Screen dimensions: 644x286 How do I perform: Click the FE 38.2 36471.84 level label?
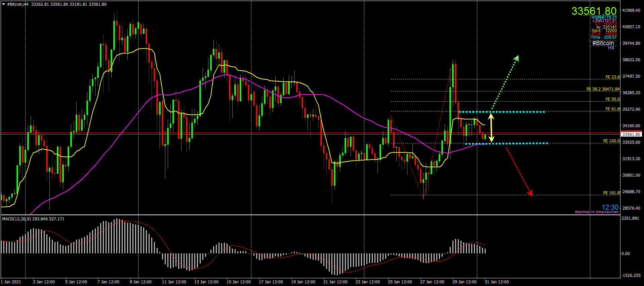tap(603, 89)
